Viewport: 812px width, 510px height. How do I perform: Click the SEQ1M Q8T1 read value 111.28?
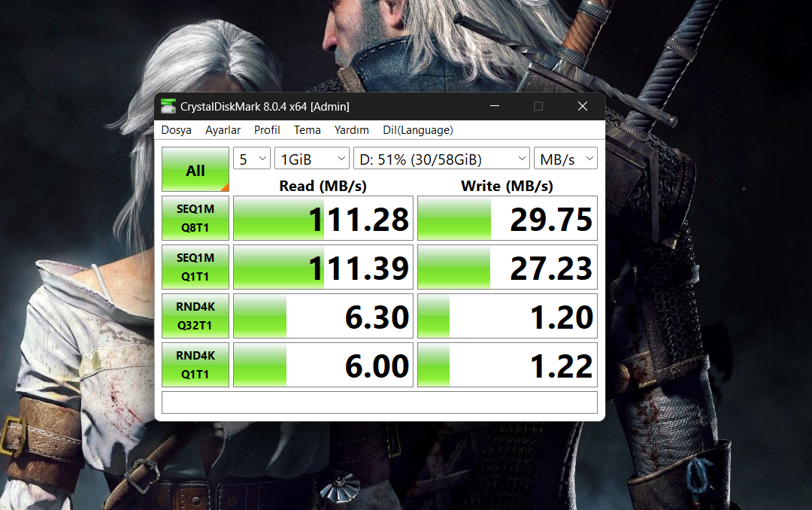(323, 218)
